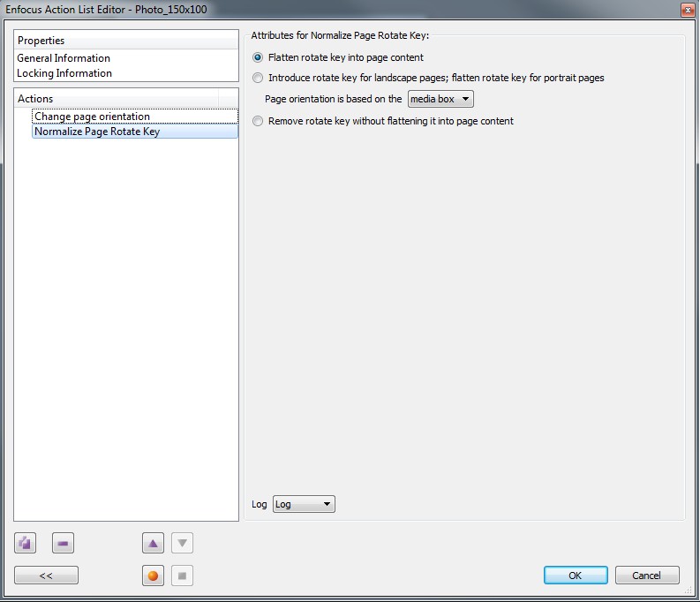This screenshot has height=602, width=700.
Task: Click the Actions column header
Action: [x=116, y=98]
